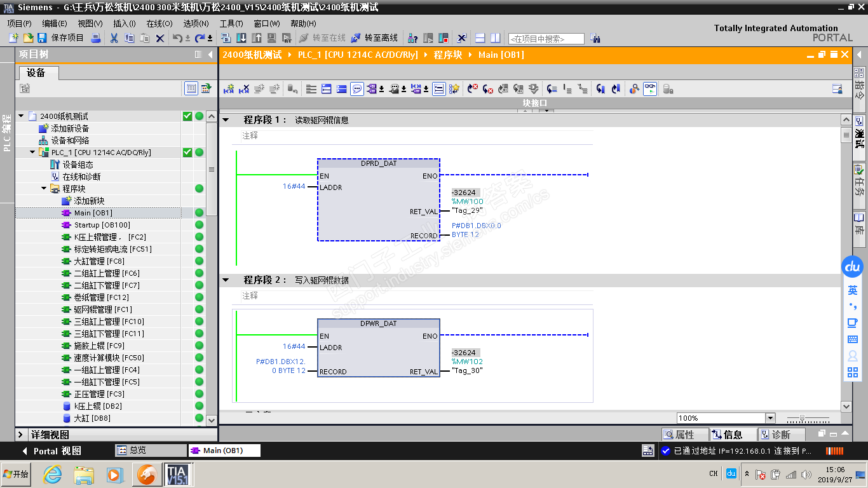Click the Delete network icon in editor toolbar
868x488 pixels.
point(244,90)
